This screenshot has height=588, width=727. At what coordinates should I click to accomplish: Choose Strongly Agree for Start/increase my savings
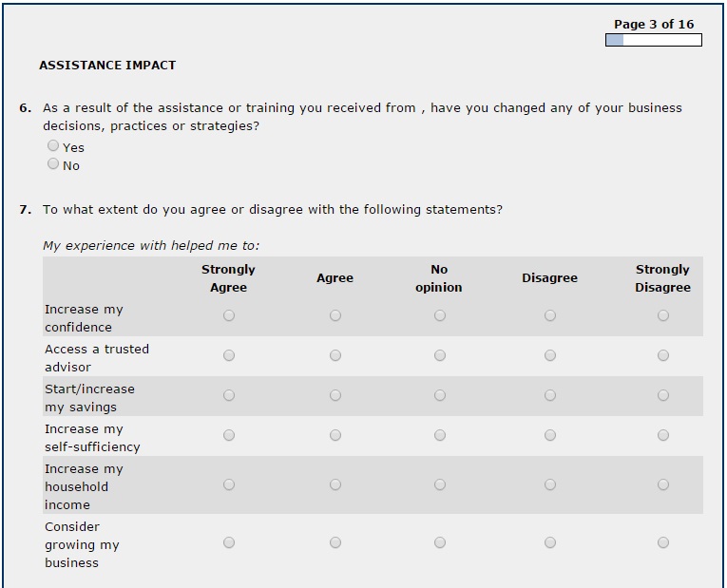[229, 396]
